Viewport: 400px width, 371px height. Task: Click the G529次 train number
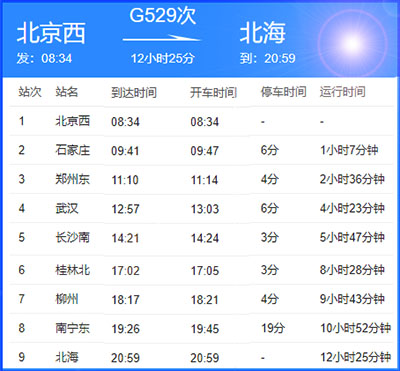click(x=163, y=16)
